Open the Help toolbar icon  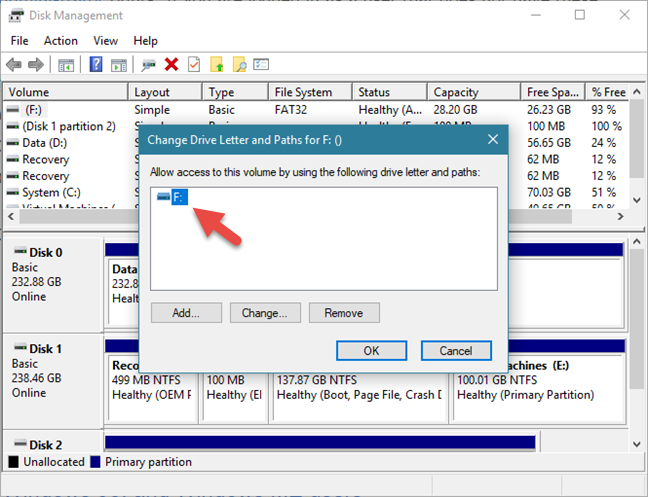[96, 64]
